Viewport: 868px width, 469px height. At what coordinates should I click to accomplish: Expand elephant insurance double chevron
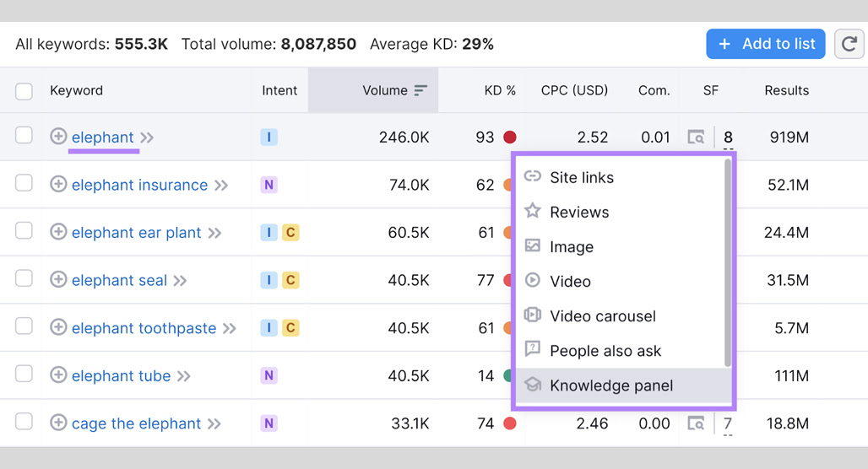(221, 186)
